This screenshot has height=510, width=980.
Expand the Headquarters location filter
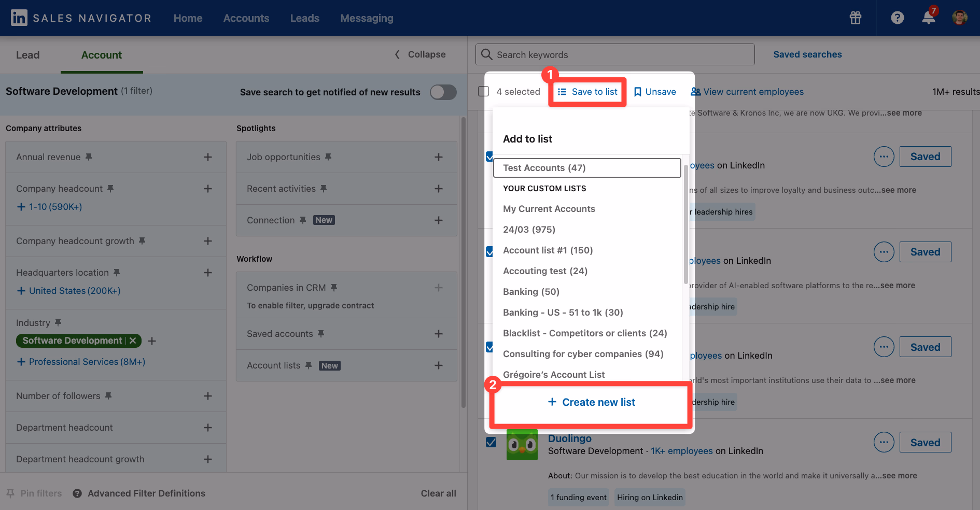(x=208, y=273)
